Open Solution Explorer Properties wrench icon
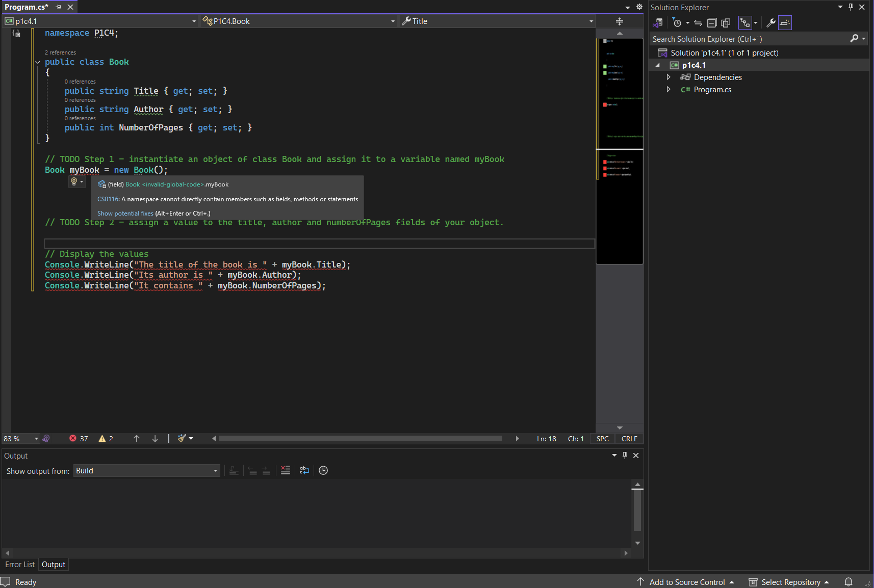This screenshot has width=874, height=588. [771, 23]
